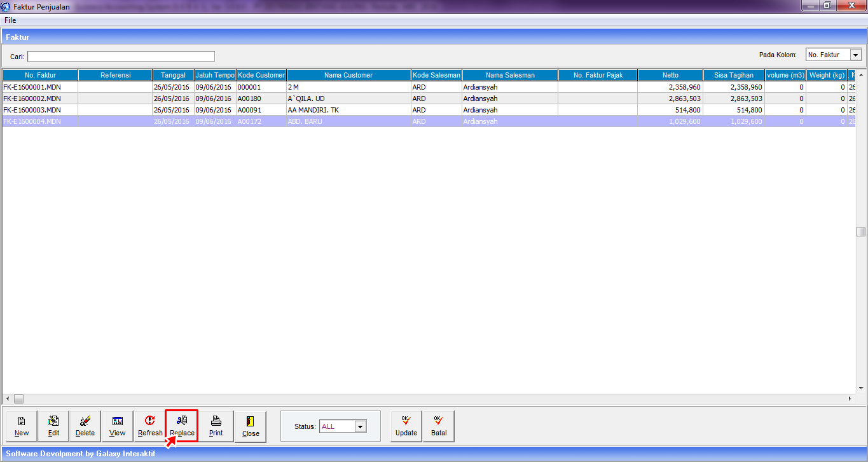This screenshot has width=868, height=462.
Task: Focus the Cari search field
Action: 121,56
